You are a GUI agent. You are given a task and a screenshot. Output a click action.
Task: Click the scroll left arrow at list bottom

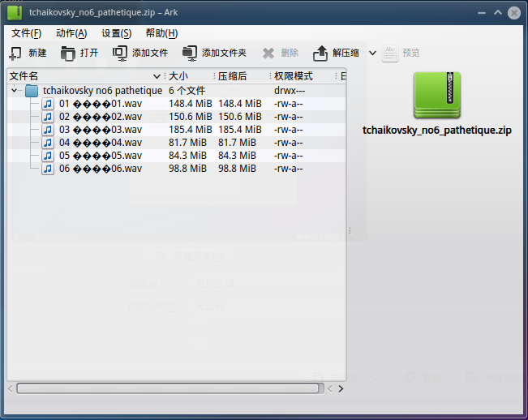click(11, 389)
